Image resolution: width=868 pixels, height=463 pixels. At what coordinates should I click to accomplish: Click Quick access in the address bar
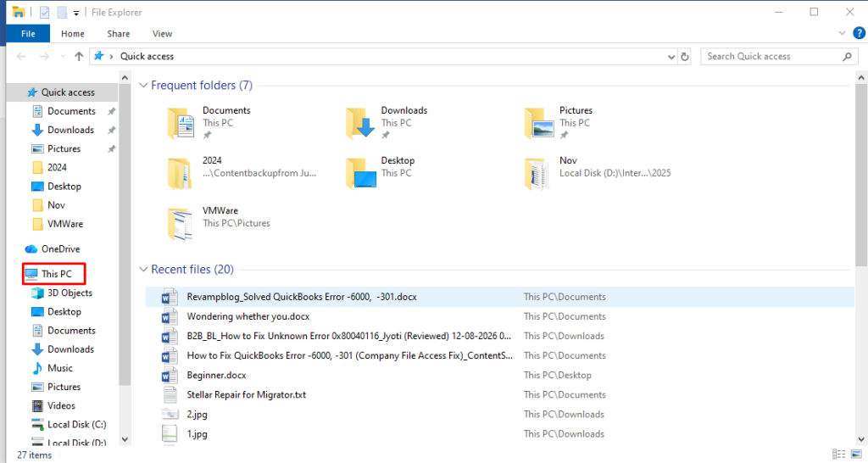click(x=147, y=57)
